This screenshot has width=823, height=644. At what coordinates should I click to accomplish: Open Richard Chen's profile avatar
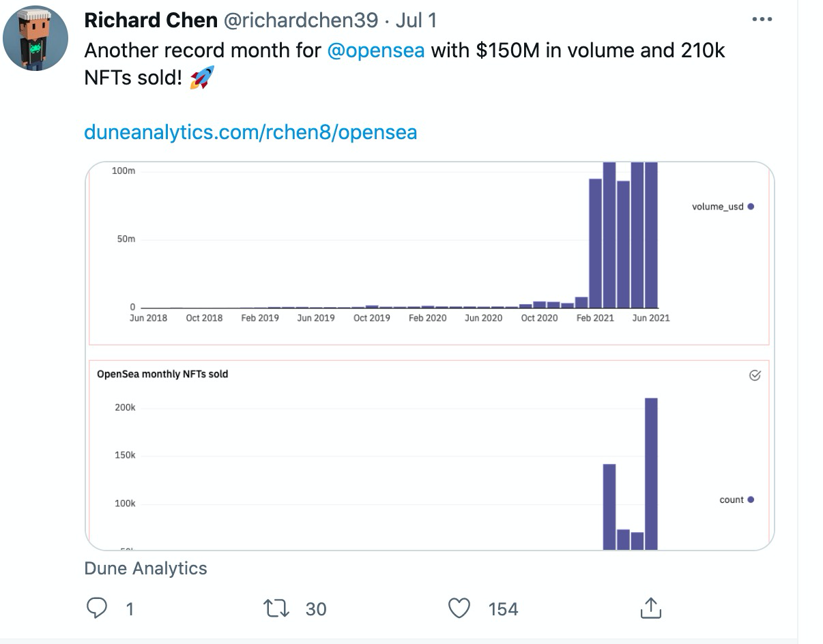[35, 39]
